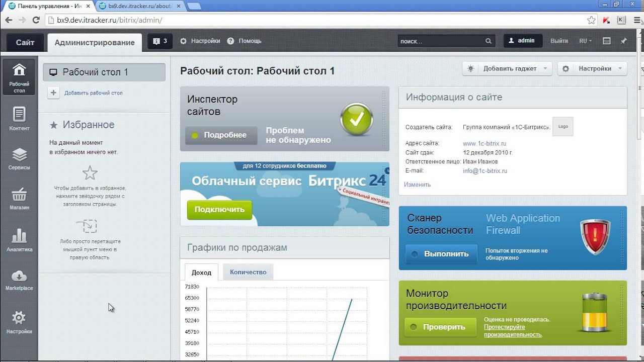Click the Kaspersky extension icon
Screen dimensions: 644x362
[606, 20]
